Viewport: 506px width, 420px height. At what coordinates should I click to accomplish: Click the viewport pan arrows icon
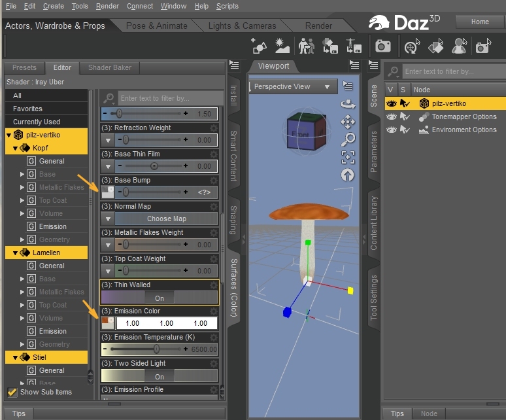[348, 122]
